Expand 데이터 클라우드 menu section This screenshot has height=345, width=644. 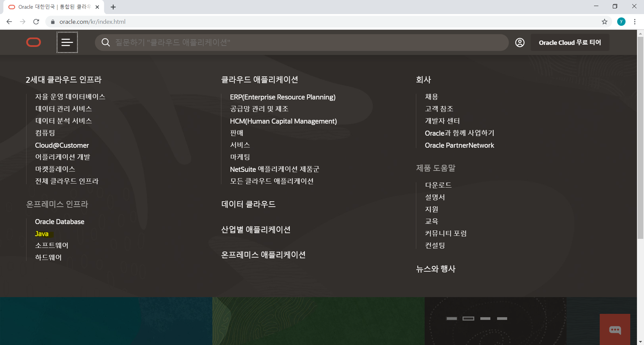coord(248,204)
